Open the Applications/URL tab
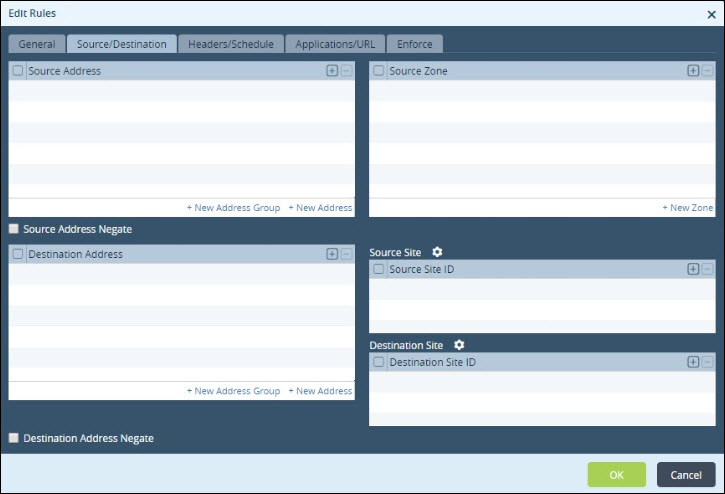The height and width of the screenshot is (494, 725). pyautogui.click(x=335, y=44)
